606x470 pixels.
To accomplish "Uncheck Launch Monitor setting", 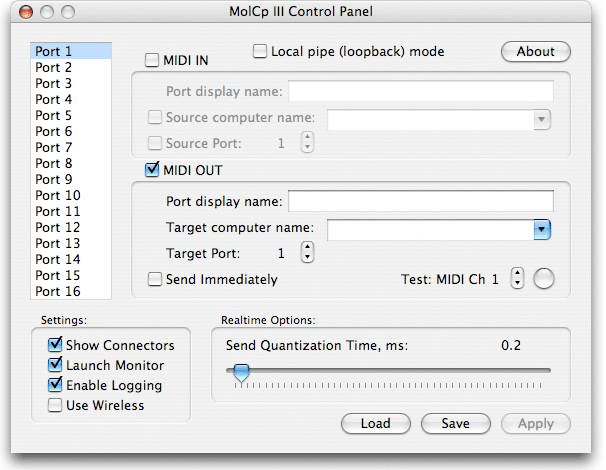I will (x=55, y=365).
